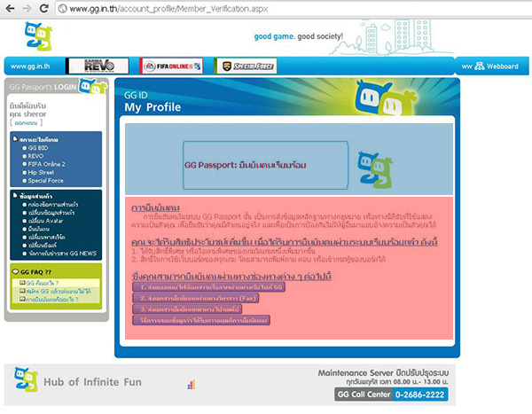This screenshot has width=532, height=414.
Task: Open the FIFA Online 2 banner
Action: pos(170,66)
